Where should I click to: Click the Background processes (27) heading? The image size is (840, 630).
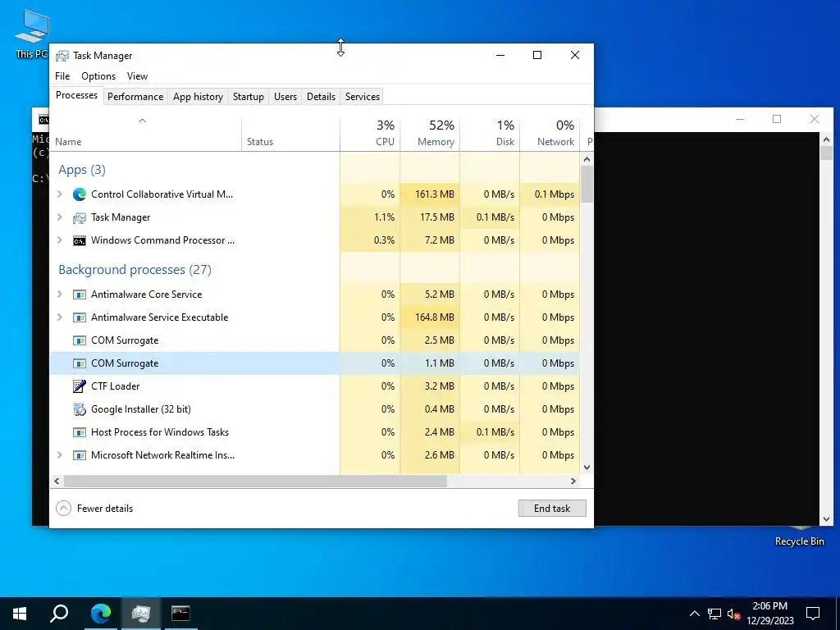pyautogui.click(x=135, y=269)
